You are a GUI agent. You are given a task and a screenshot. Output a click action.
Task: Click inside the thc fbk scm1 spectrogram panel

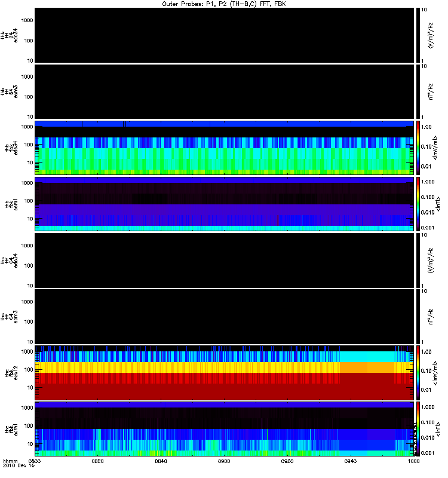(x=225, y=429)
